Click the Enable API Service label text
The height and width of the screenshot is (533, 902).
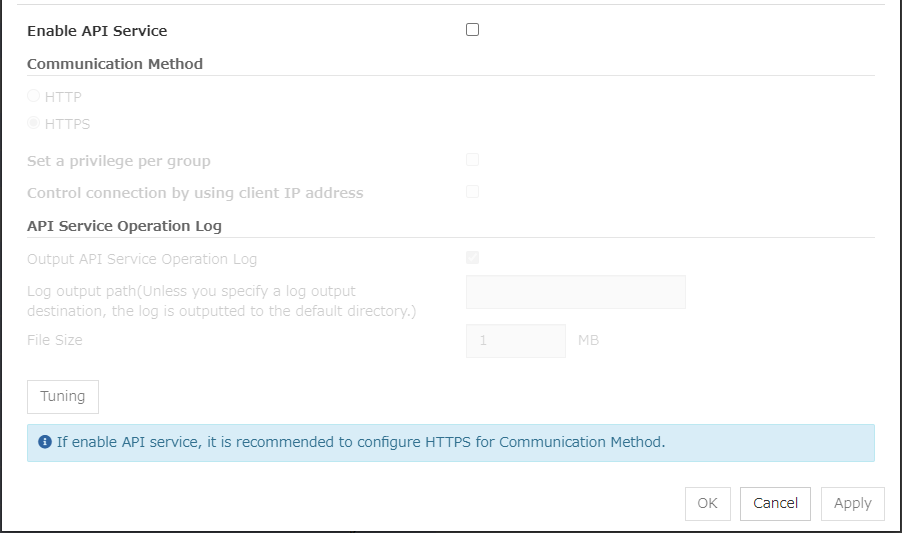coord(97,31)
